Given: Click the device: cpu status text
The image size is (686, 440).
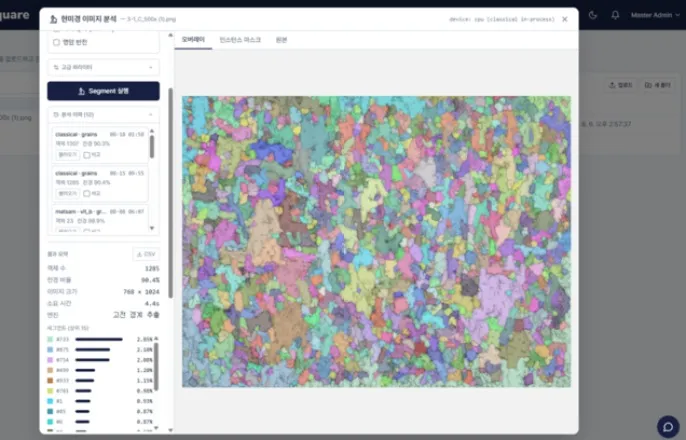Looking at the screenshot, I should point(501,19).
